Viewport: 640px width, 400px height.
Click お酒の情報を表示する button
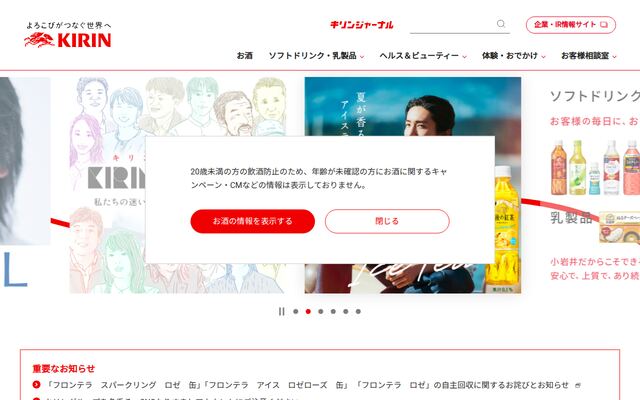pyautogui.click(x=253, y=221)
